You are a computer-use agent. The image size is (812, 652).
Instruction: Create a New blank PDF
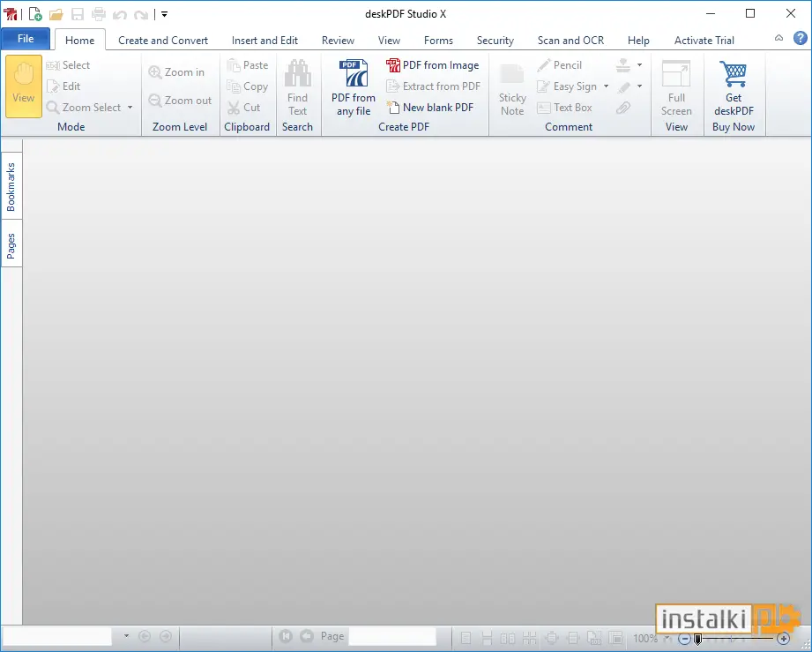(430, 108)
